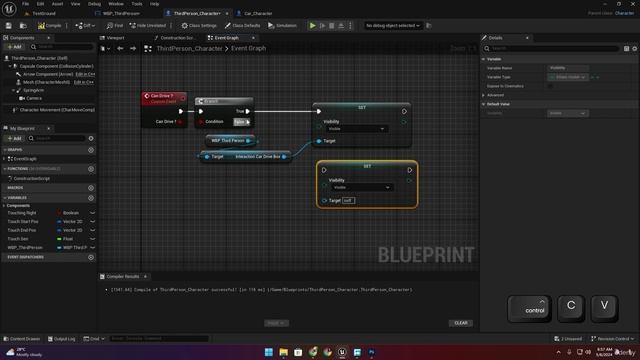
Task: Open the File menu
Action: (25, 4)
